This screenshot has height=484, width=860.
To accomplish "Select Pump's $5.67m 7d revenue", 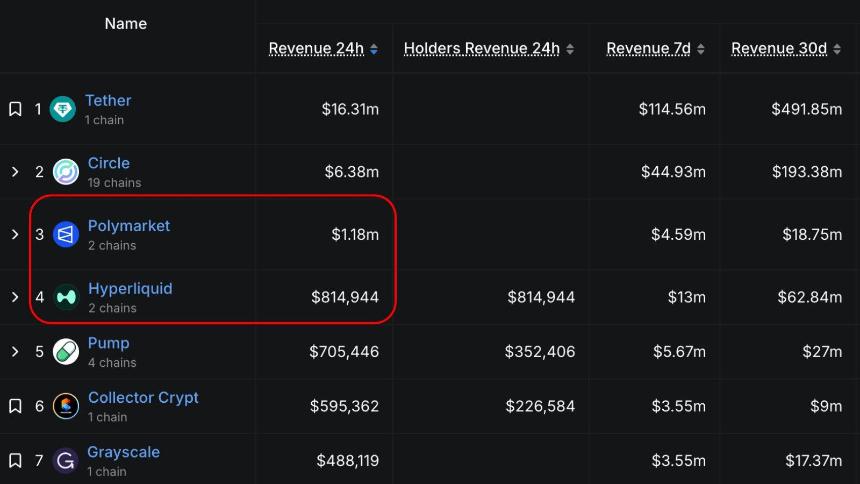I will click(x=679, y=351).
